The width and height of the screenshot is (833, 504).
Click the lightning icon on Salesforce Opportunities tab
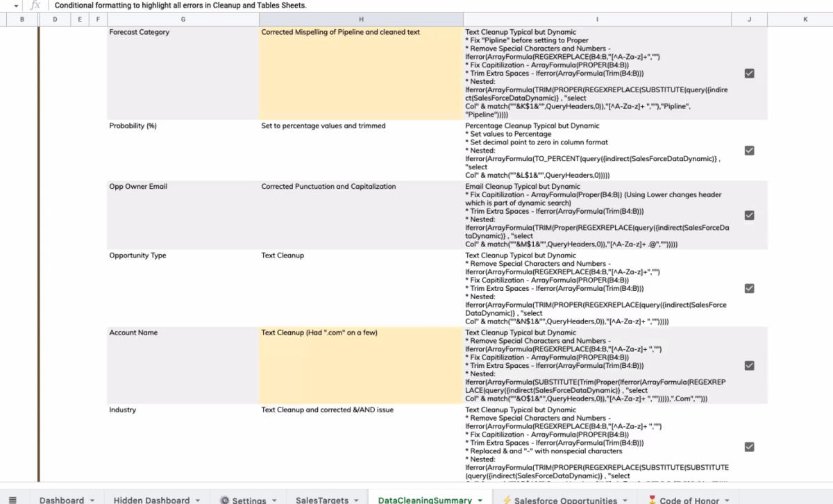point(507,500)
